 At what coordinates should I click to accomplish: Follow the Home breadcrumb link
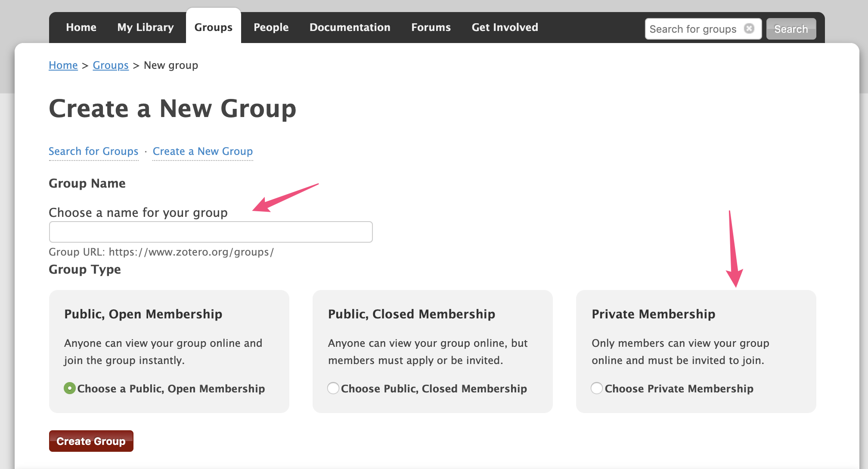(x=63, y=65)
